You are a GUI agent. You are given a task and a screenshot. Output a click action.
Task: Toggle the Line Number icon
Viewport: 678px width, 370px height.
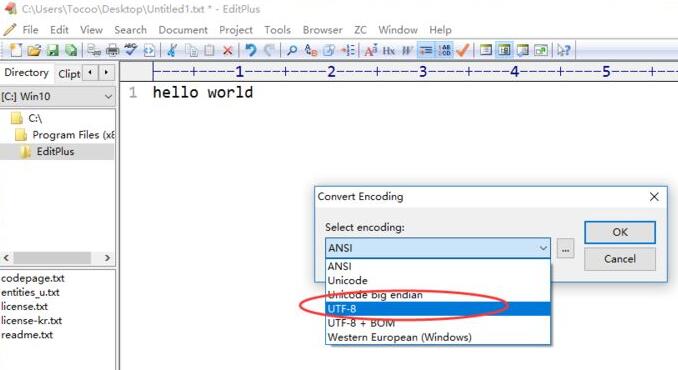[426, 51]
